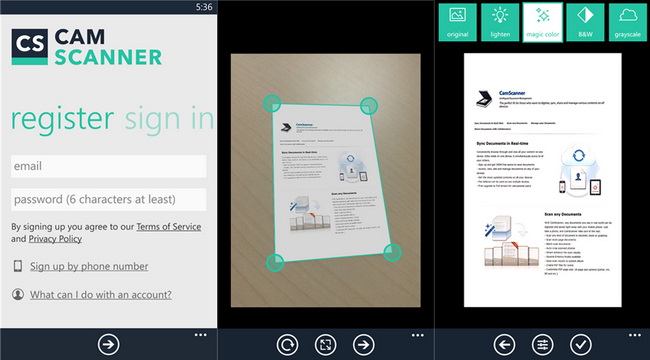
Task: Open the Terms of Service link
Action: 169,227
